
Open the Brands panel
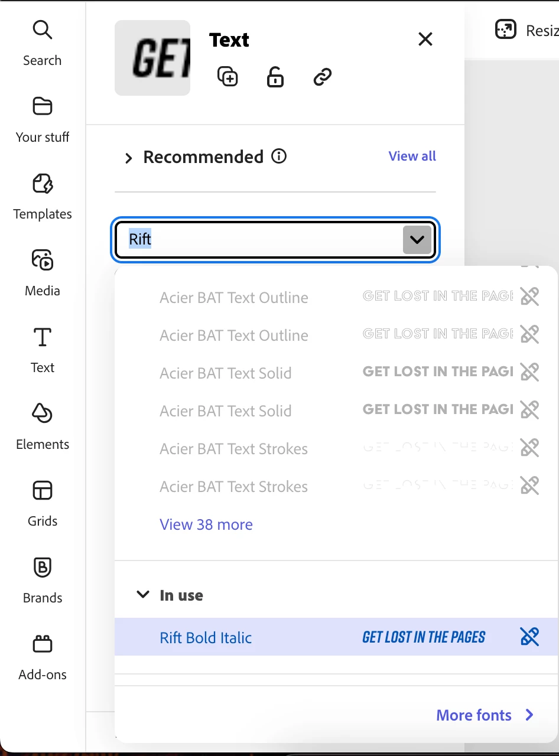42,580
